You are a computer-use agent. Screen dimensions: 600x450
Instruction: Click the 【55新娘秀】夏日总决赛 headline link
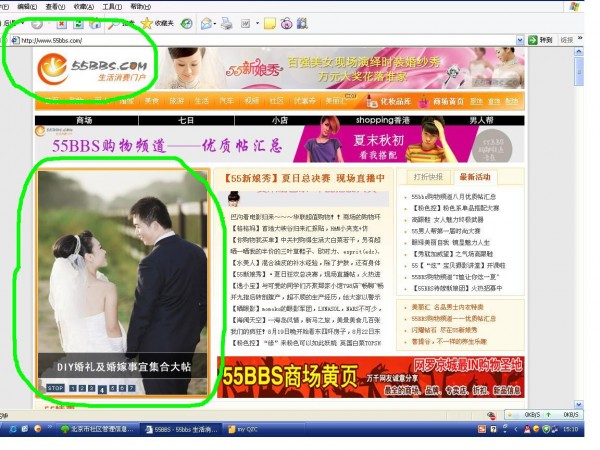[303, 178]
